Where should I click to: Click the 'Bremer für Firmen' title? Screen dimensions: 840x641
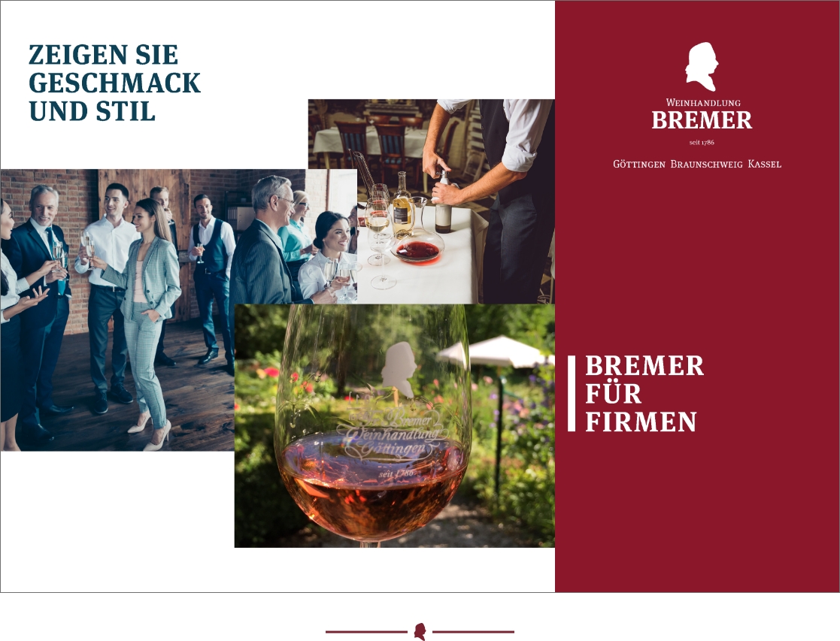pos(644,394)
